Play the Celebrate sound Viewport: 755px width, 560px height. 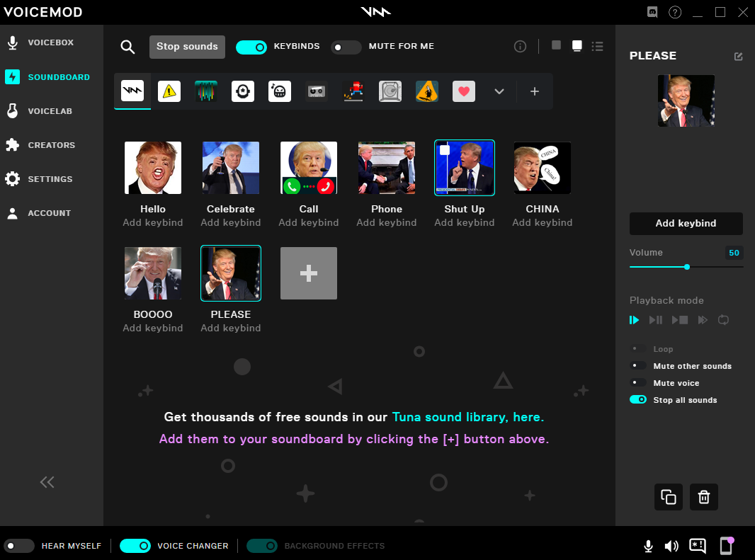pos(231,168)
